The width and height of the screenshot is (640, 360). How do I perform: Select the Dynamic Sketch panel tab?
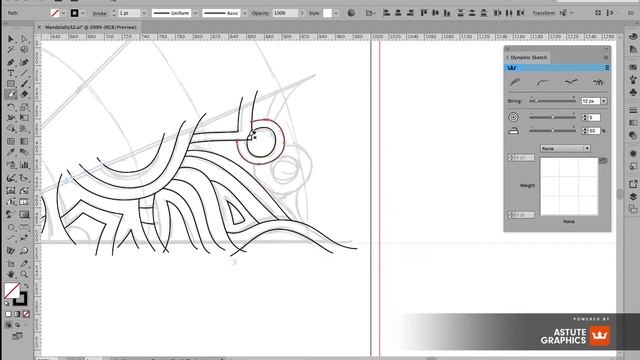click(x=529, y=58)
